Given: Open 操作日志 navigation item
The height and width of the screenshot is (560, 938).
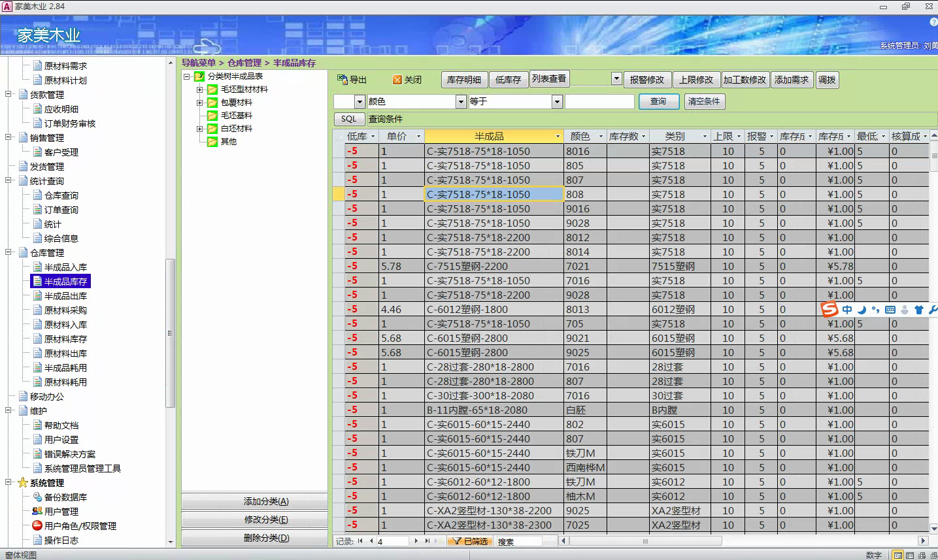Looking at the screenshot, I should pos(61,540).
